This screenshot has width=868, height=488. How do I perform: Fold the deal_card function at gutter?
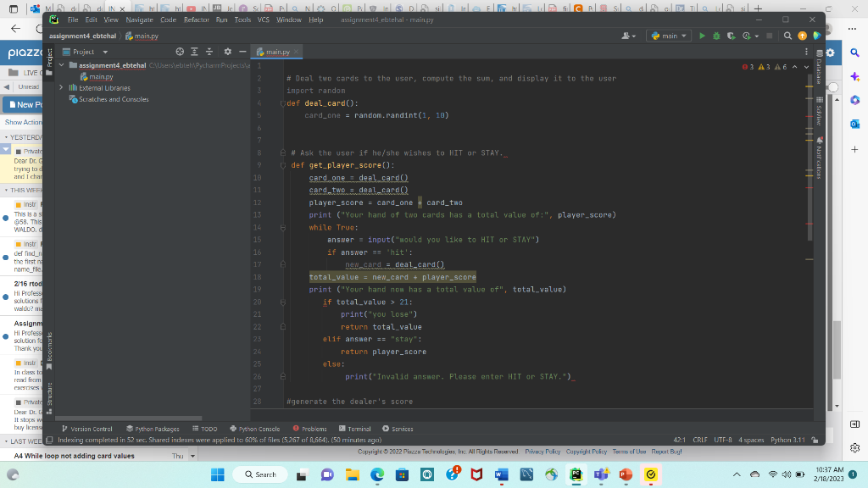(283, 103)
